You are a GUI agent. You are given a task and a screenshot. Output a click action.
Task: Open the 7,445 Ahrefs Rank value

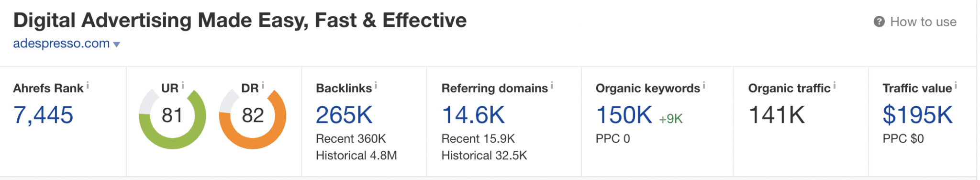click(43, 115)
